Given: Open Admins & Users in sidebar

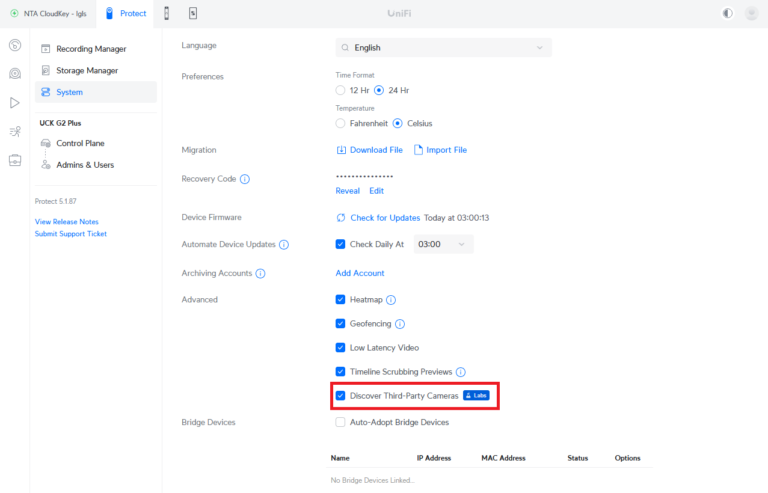Looking at the screenshot, I should tap(96, 165).
